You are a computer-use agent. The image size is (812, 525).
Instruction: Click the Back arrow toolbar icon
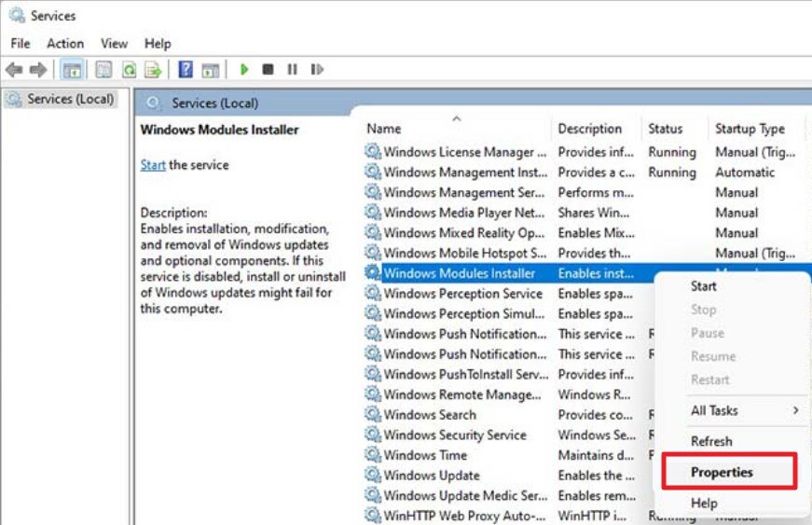14,69
